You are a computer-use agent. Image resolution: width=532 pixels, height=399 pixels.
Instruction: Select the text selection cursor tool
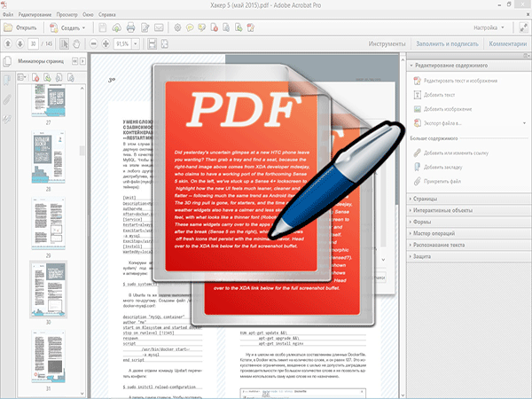[x=64, y=43]
